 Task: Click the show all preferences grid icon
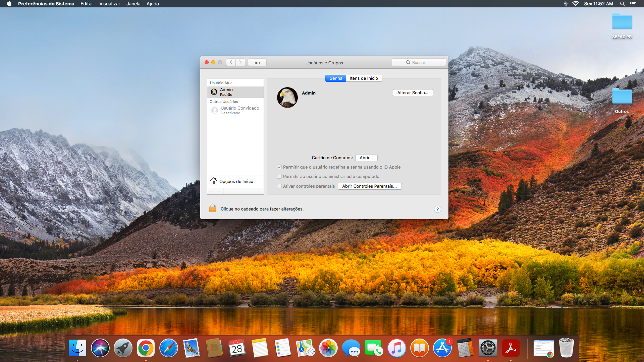257,62
